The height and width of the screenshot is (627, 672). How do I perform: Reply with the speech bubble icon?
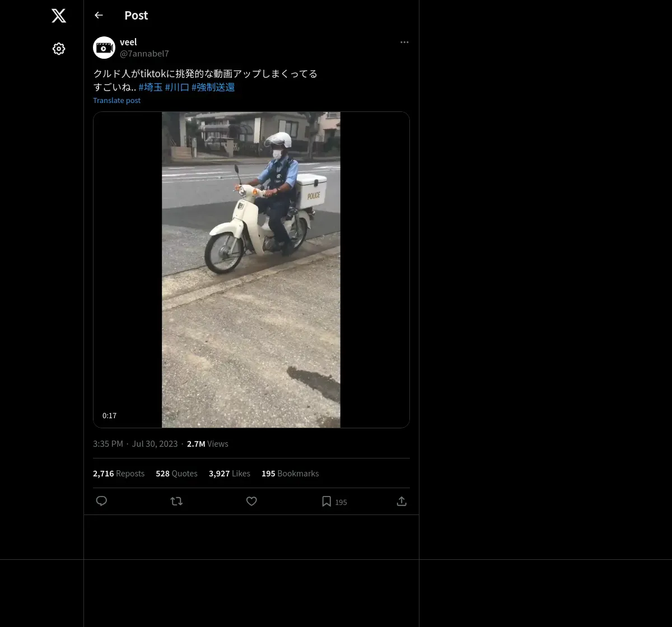pos(101,501)
